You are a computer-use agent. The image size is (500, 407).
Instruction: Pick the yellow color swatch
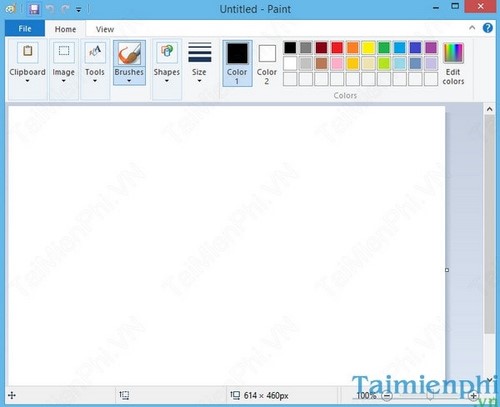coord(368,48)
